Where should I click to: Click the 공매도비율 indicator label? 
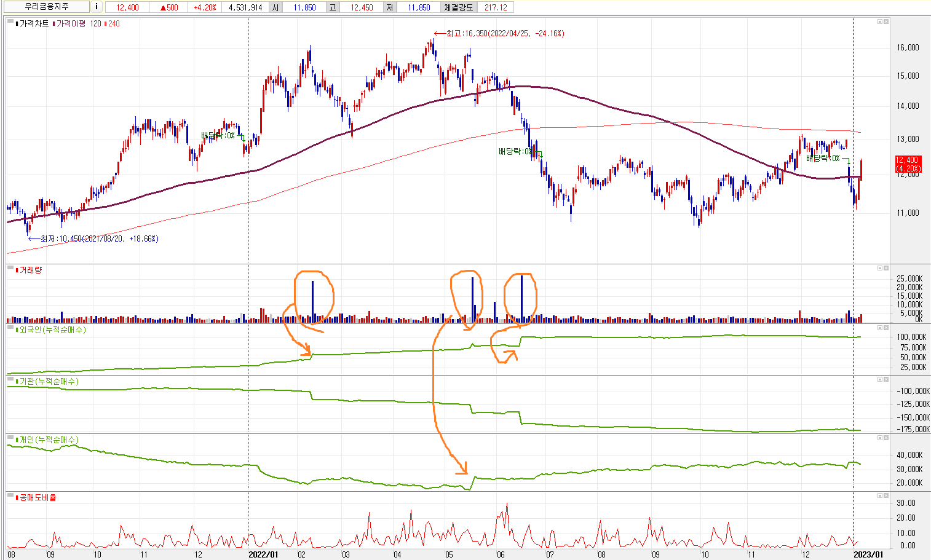pyautogui.click(x=37, y=497)
